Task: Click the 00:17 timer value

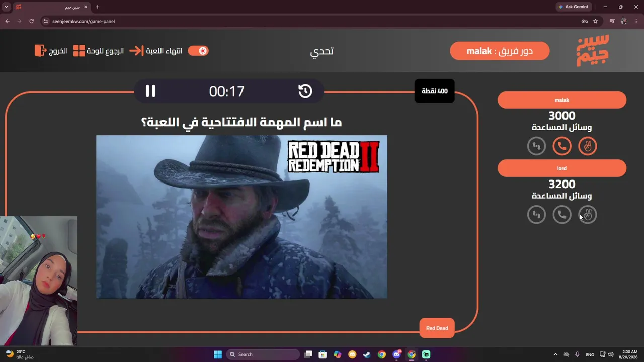Action: coord(227,91)
